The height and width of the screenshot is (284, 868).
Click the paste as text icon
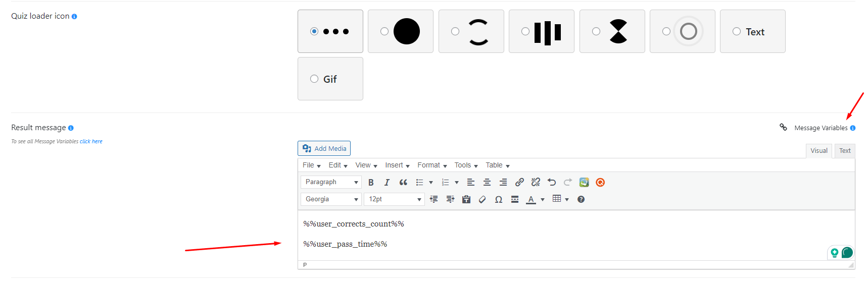(466, 199)
